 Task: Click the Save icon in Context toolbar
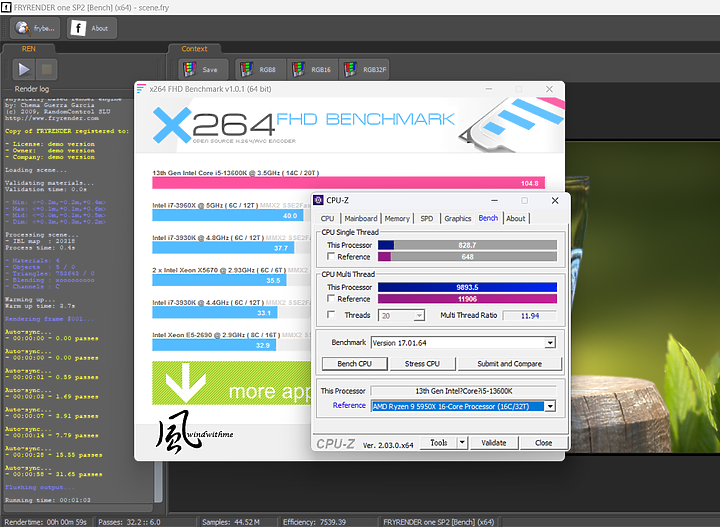point(190,69)
